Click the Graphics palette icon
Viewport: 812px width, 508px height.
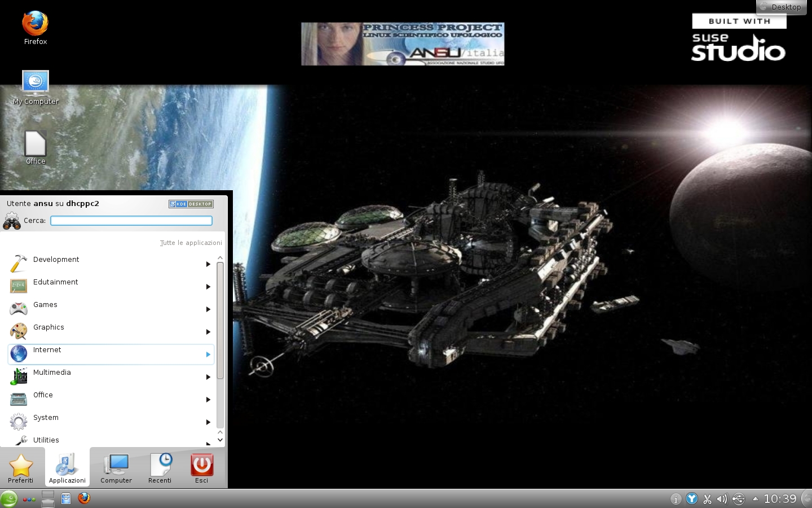19,331
